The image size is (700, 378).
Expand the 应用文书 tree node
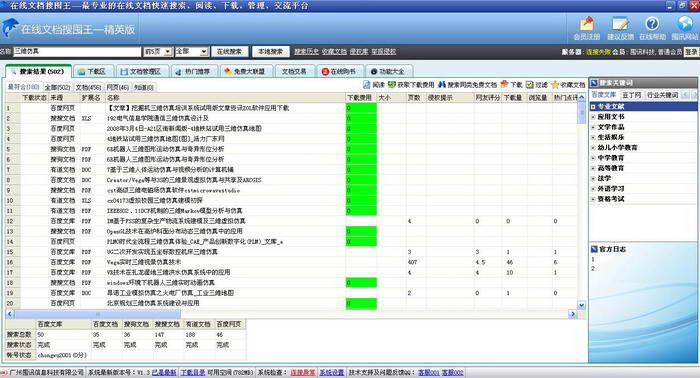[x=593, y=116]
